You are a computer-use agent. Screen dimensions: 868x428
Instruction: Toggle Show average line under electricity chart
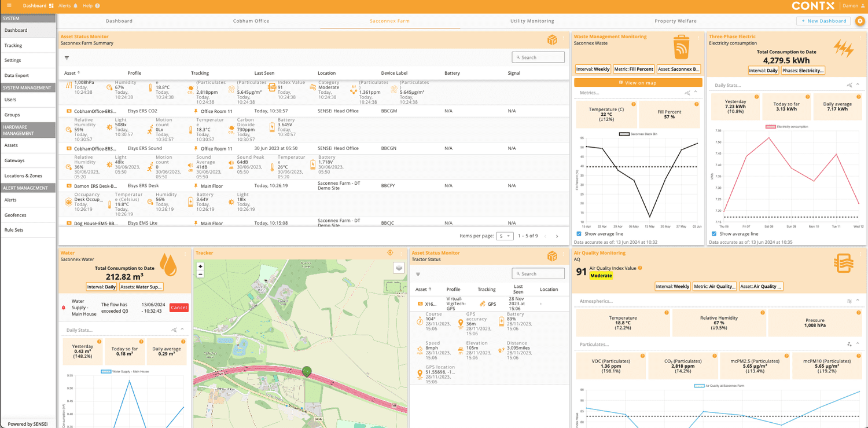click(715, 234)
